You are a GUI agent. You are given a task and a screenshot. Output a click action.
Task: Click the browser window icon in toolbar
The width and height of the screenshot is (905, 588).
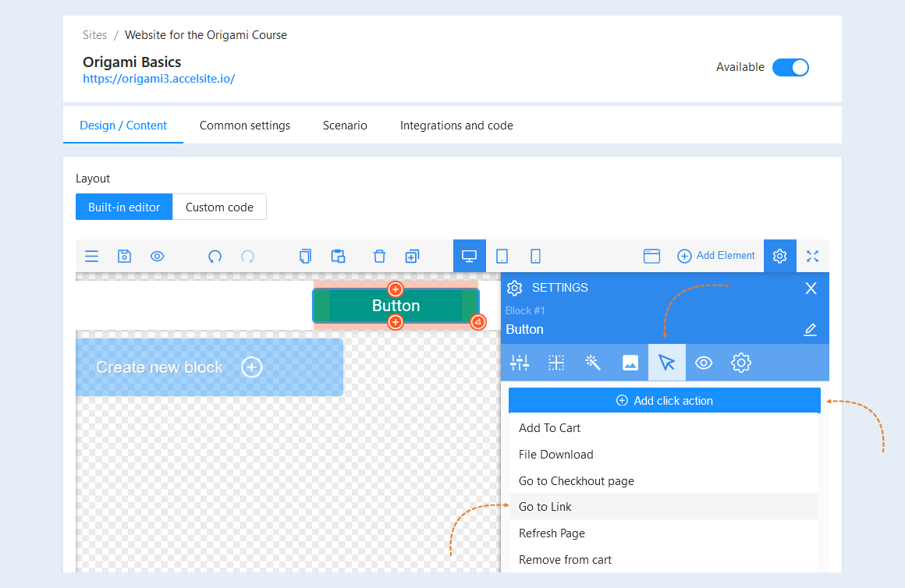(x=651, y=257)
